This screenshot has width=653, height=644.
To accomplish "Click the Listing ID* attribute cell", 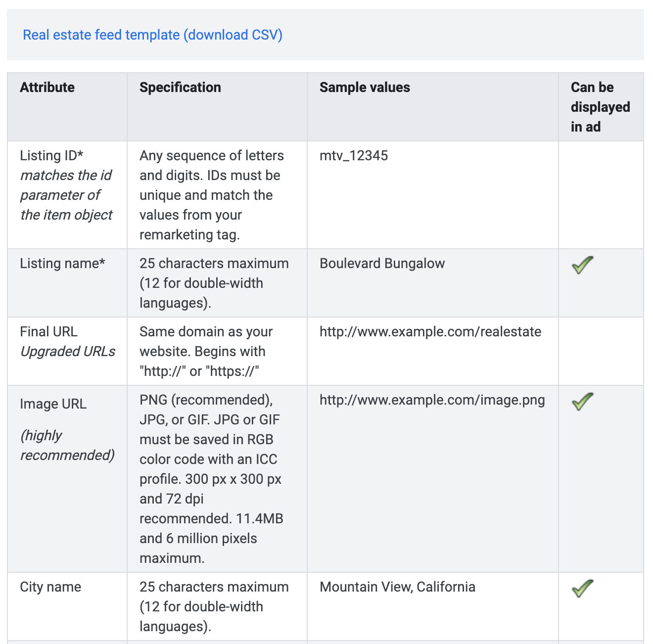I will coord(51,156).
